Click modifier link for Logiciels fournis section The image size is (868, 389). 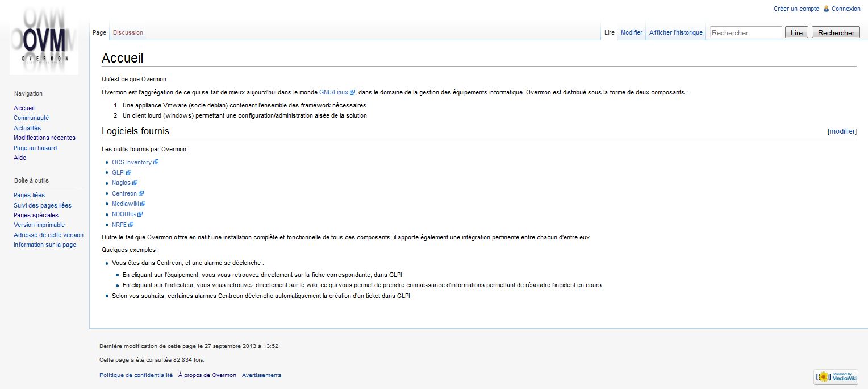842,131
